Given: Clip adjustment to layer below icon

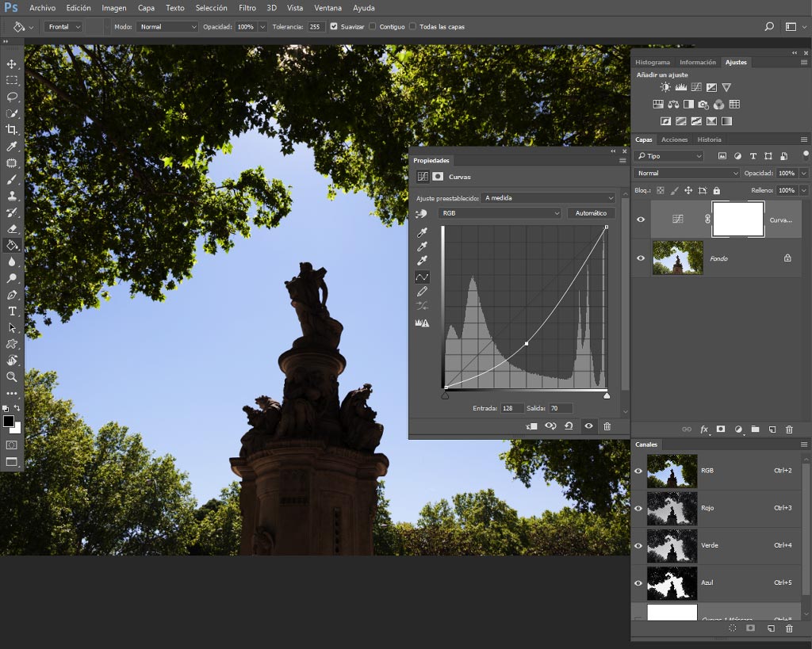Looking at the screenshot, I should (531, 426).
